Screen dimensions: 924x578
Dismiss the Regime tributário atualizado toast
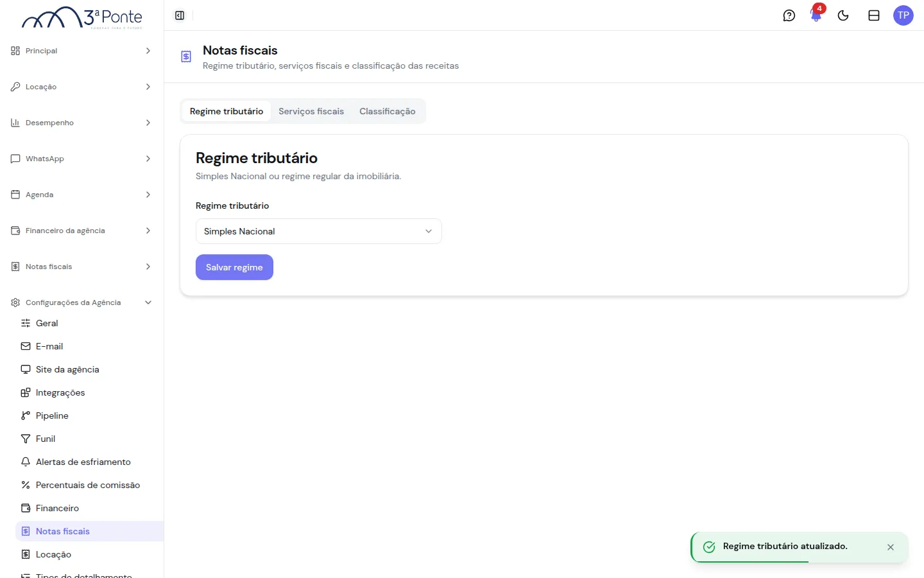pyautogui.click(x=891, y=547)
